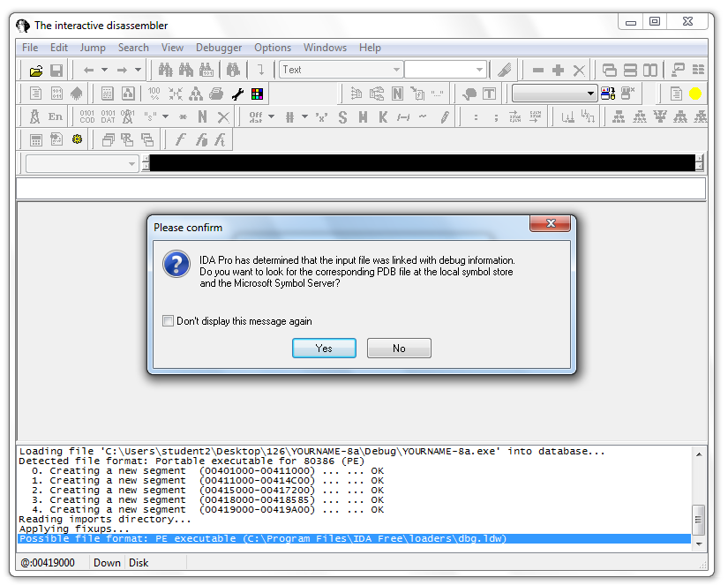Open the empty combo box next to 'Text'

446,70
